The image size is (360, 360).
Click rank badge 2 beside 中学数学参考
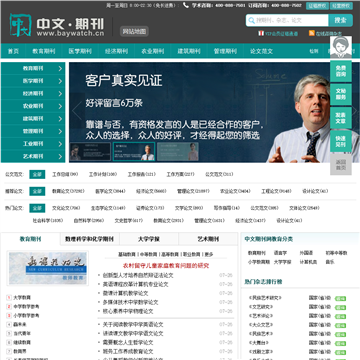[x=9, y=306]
